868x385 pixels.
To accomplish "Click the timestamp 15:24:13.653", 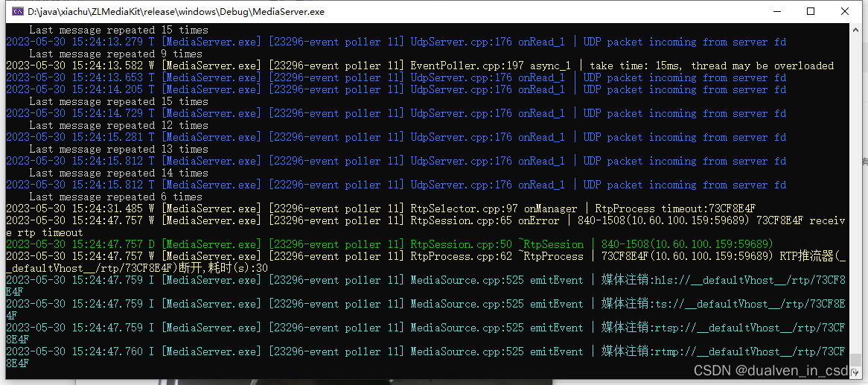I will point(106,77).
